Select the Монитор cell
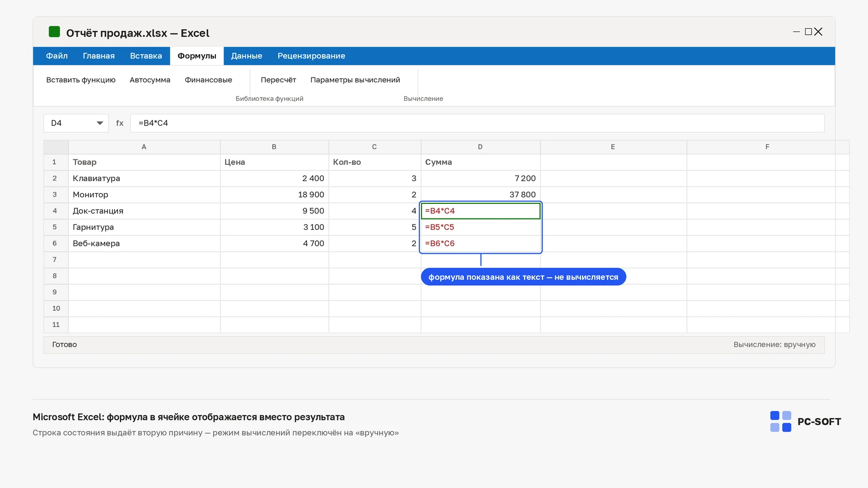 (x=144, y=195)
